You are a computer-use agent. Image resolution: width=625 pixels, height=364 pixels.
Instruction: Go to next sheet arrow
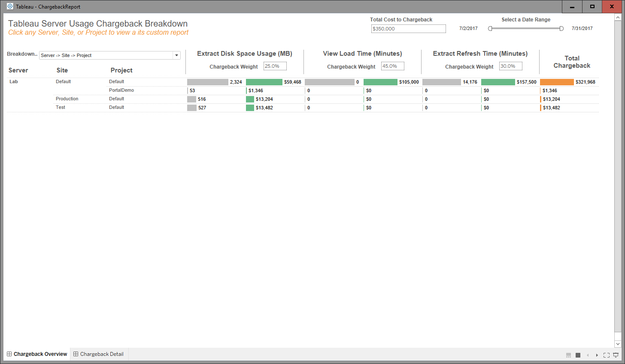(597, 355)
